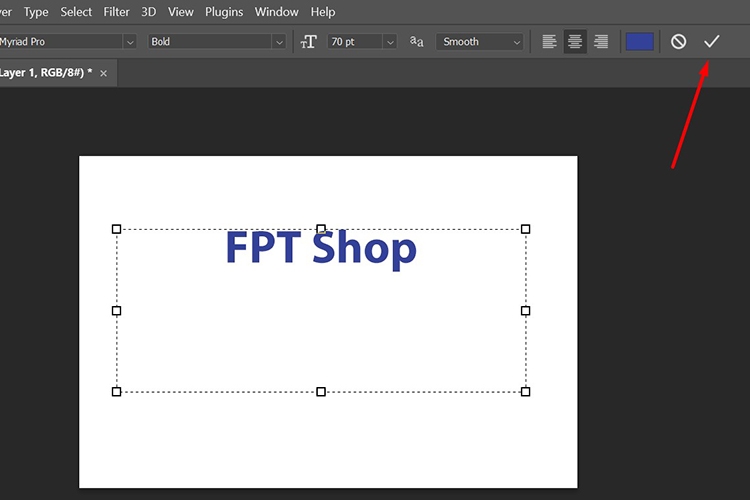Click the 70 pt size field

tap(355, 42)
